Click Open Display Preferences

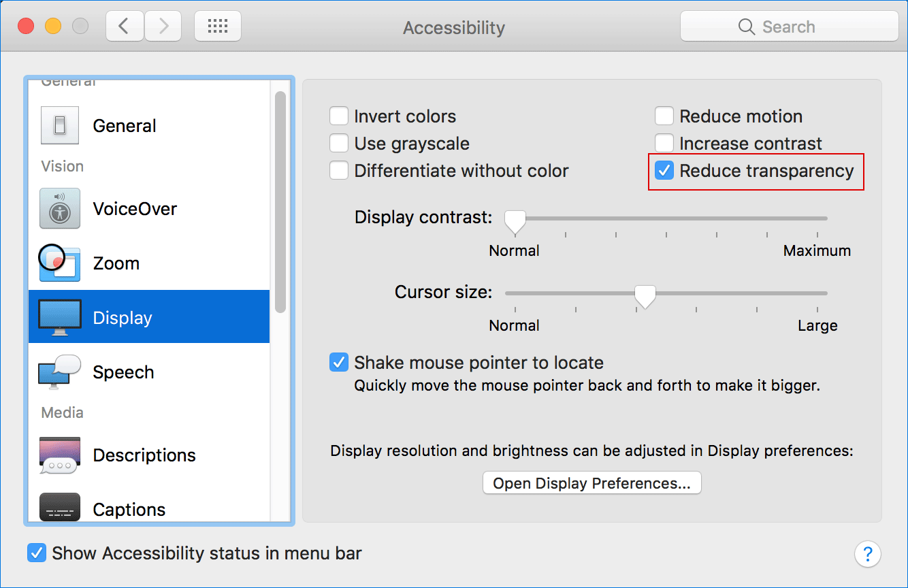click(591, 483)
